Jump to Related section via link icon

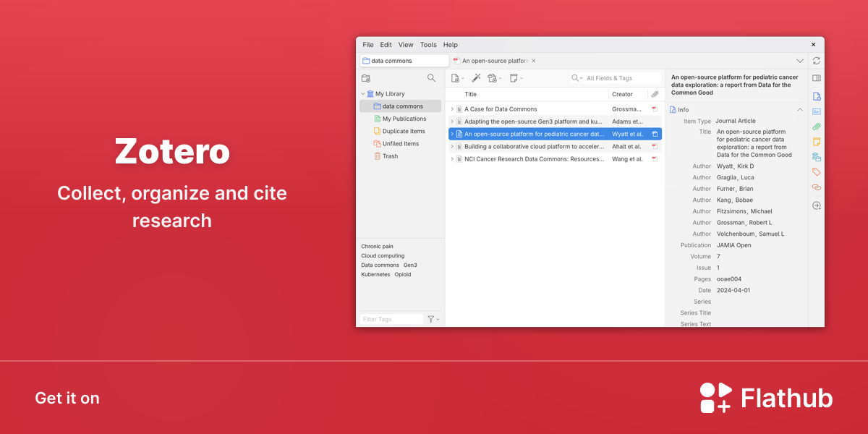click(x=817, y=187)
